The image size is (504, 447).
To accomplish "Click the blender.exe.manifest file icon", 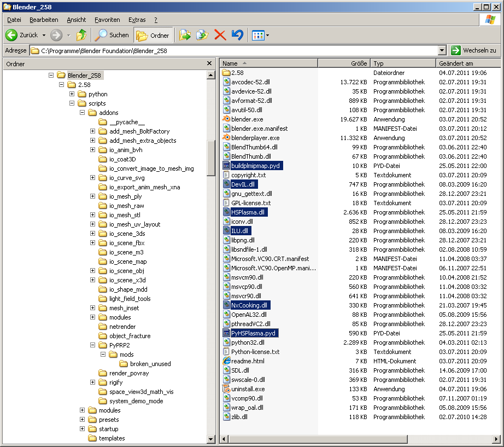I will (226, 129).
